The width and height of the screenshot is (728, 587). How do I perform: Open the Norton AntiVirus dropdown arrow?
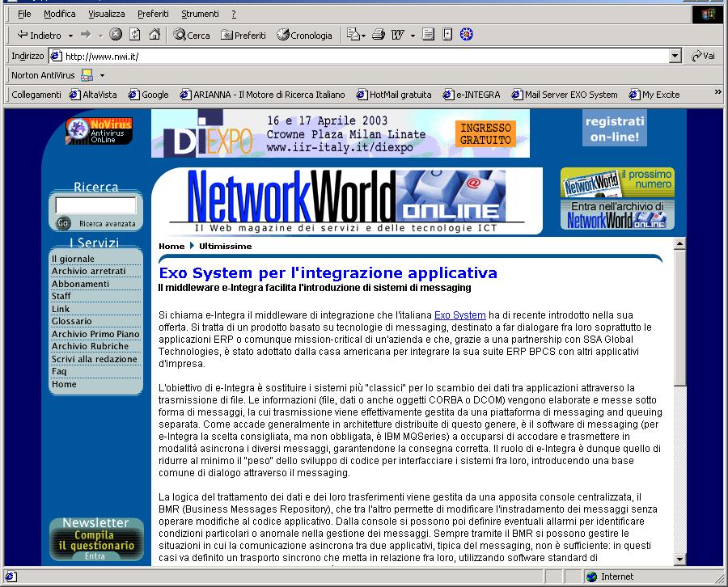(102, 75)
